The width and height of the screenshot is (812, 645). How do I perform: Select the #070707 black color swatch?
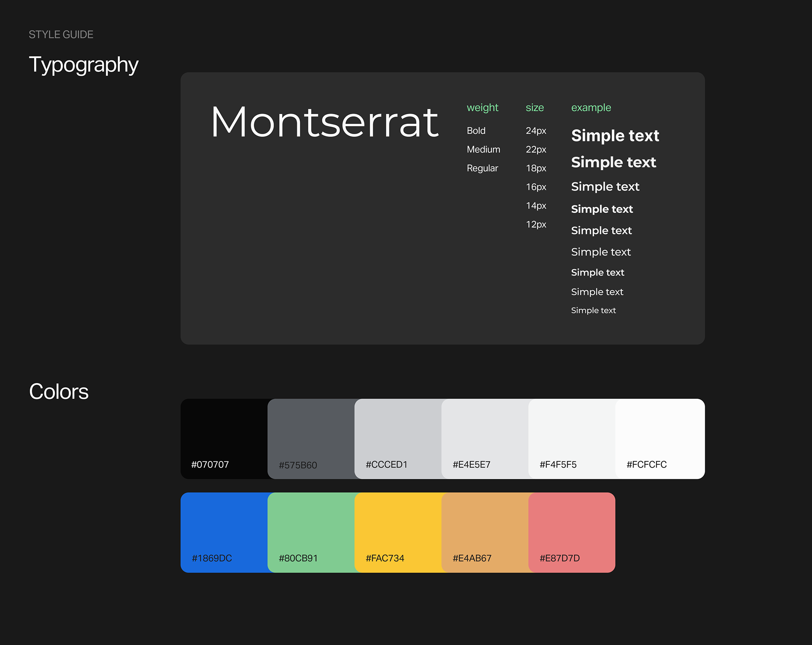click(224, 439)
